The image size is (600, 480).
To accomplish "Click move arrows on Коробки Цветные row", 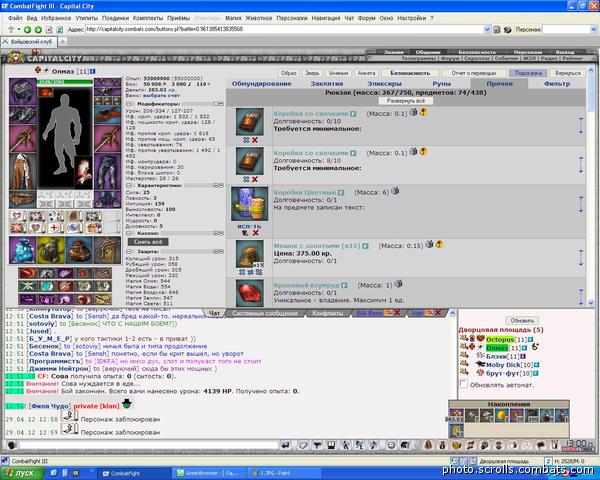I will tap(581, 204).
